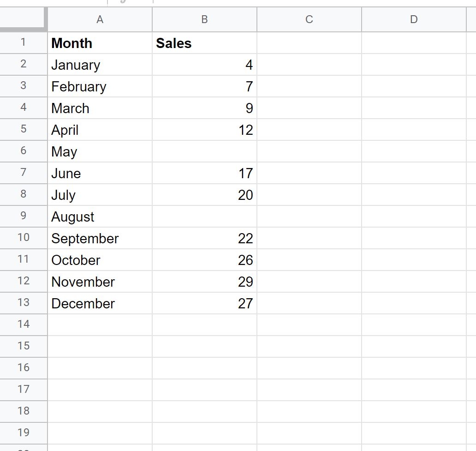476x451 pixels.
Task: Click the Select All corner box
Action: [x=23, y=19]
